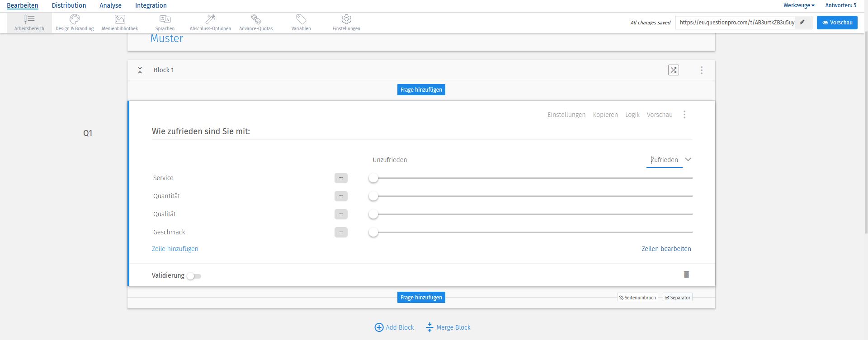Screen dimensions: 868x340
Task: Open the Variablen tag icon
Action: click(x=301, y=19)
